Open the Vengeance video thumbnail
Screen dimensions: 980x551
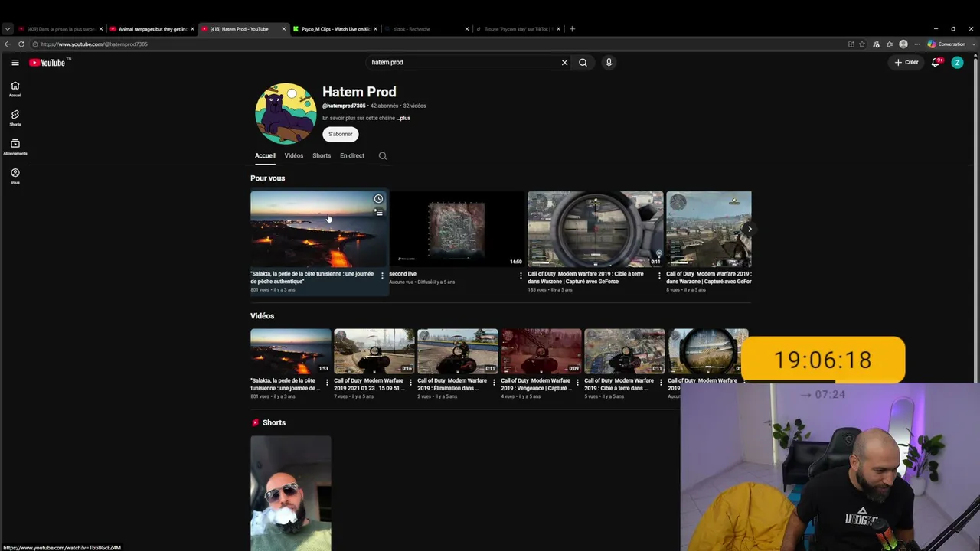(x=541, y=351)
